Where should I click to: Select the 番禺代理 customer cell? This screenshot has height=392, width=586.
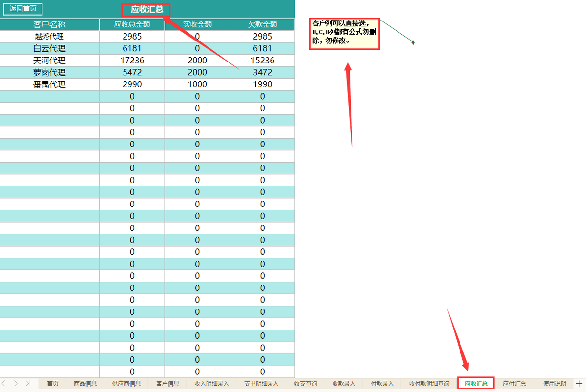50,84
